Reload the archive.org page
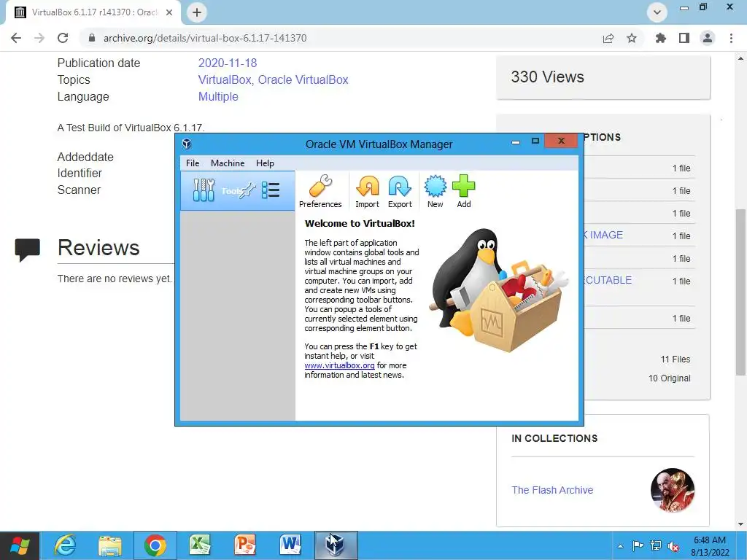The height and width of the screenshot is (560, 747). click(x=63, y=38)
